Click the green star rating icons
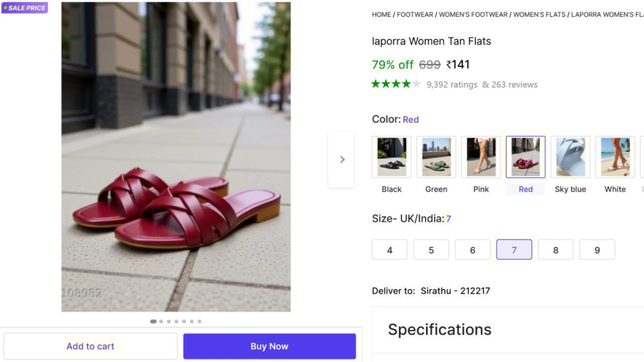This screenshot has width=644, height=362. pyautogui.click(x=396, y=84)
